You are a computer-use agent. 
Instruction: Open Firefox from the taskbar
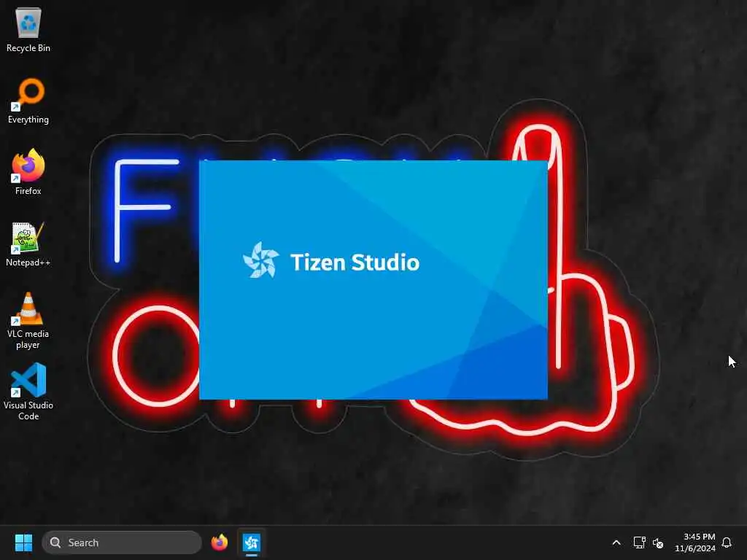[219, 542]
